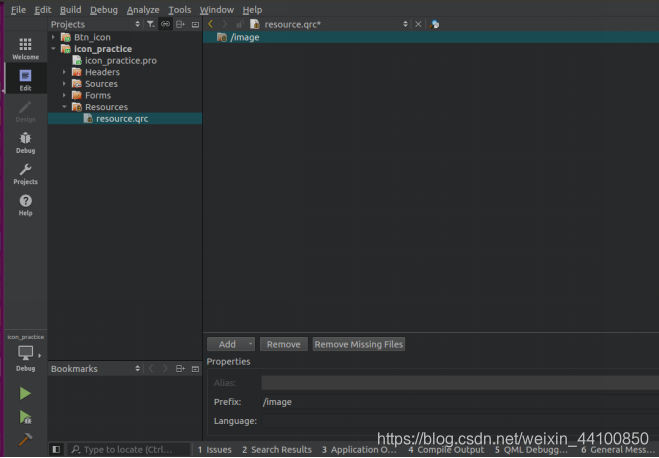The image size is (659, 458).
Task: Split the Projects pane
Action: (180, 24)
